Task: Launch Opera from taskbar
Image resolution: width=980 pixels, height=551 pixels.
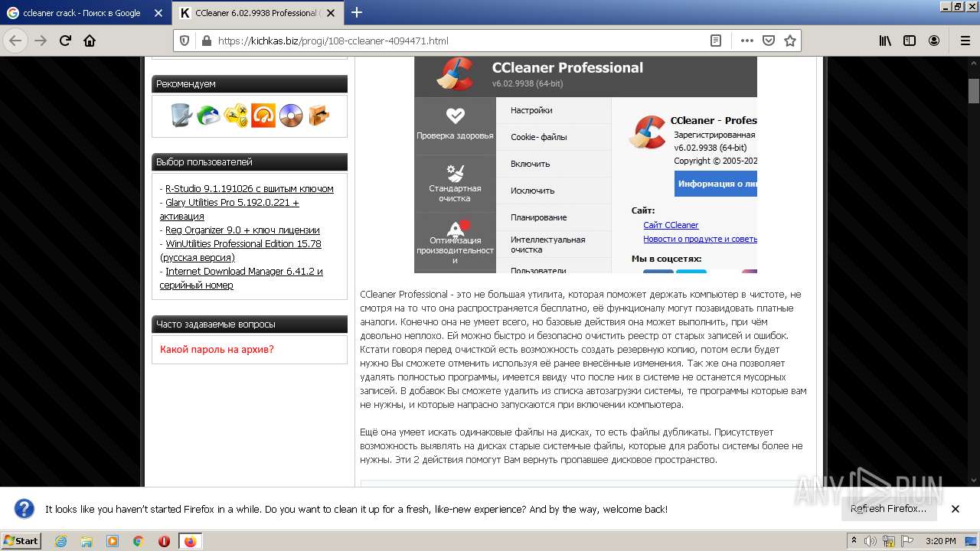Action: [164, 541]
